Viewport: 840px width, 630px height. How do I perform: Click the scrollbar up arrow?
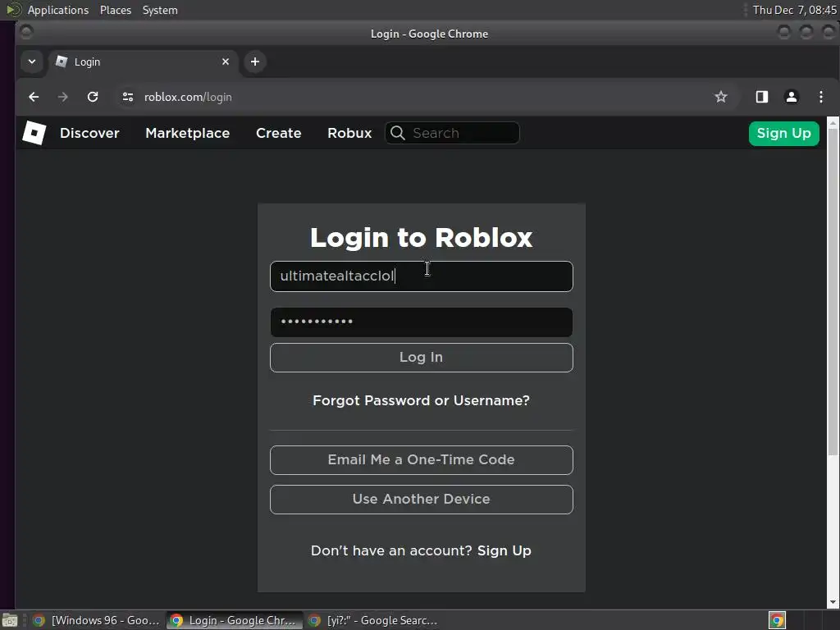(x=833, y=123)
